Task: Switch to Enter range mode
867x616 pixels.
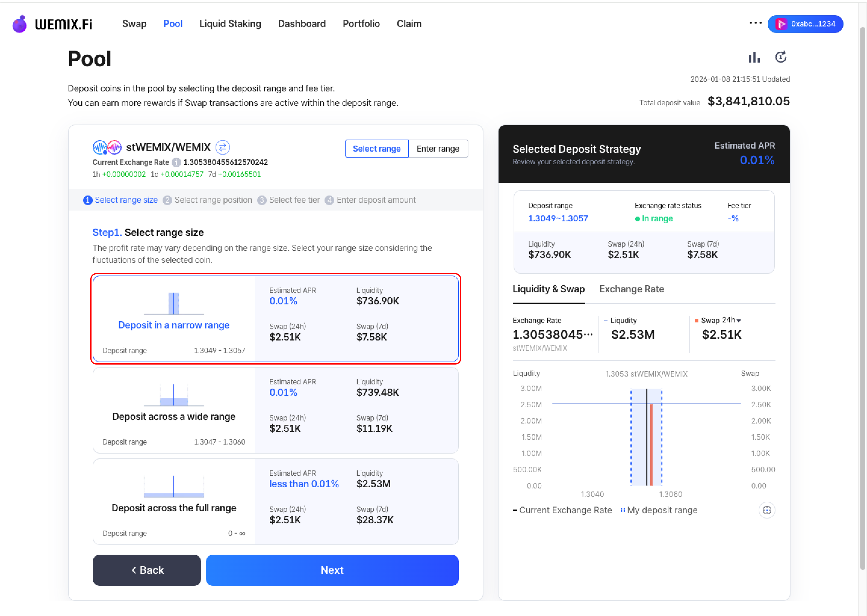Action: tap(438, 149)
